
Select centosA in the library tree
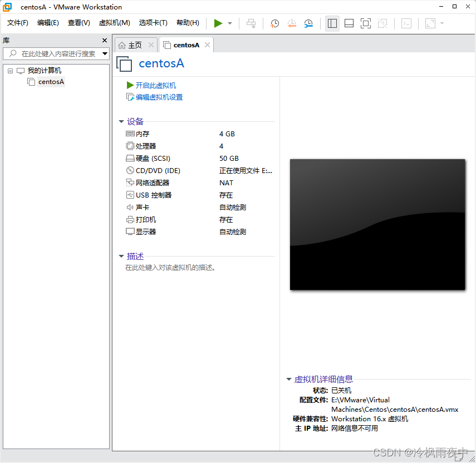pos(51,82)
